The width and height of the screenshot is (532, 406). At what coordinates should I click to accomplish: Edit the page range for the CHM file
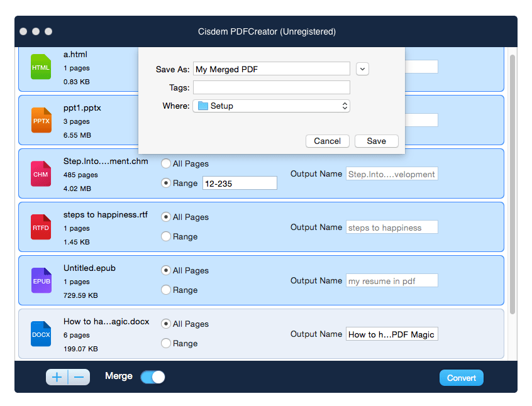(240, 183)
